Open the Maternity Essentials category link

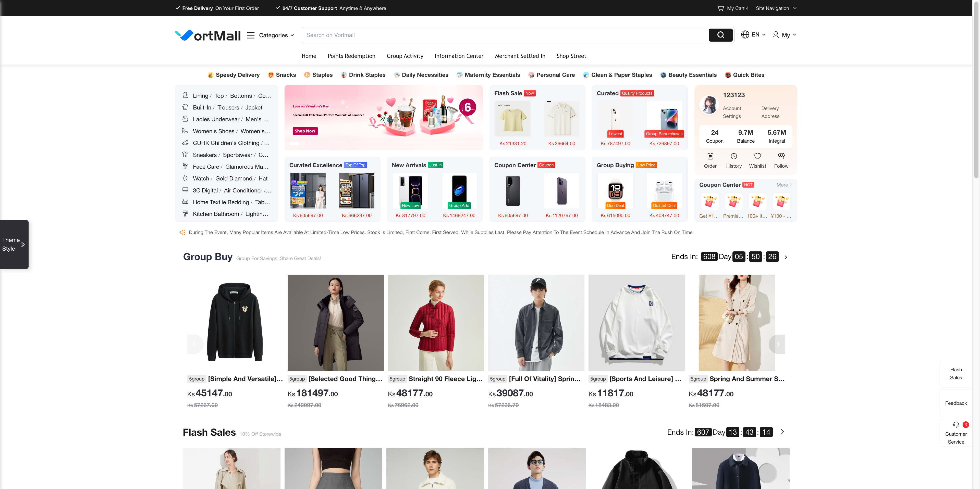492,75
